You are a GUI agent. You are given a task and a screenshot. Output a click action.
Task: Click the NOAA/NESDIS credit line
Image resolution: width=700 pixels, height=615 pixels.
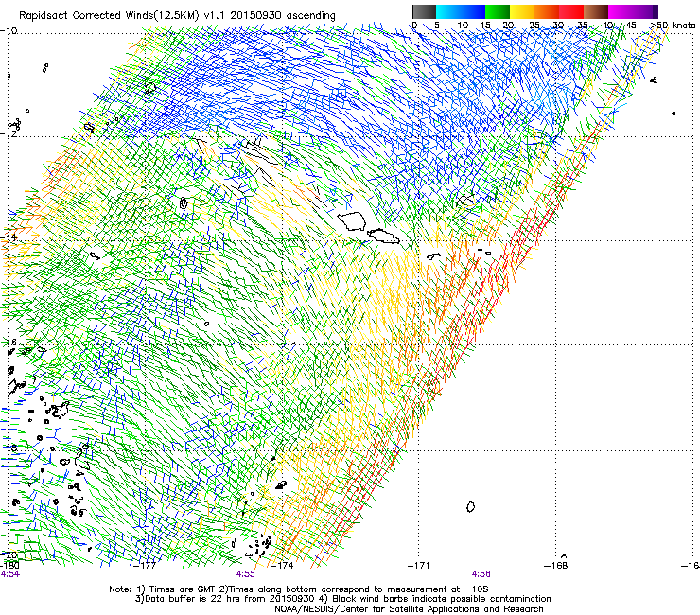point(409,609)
